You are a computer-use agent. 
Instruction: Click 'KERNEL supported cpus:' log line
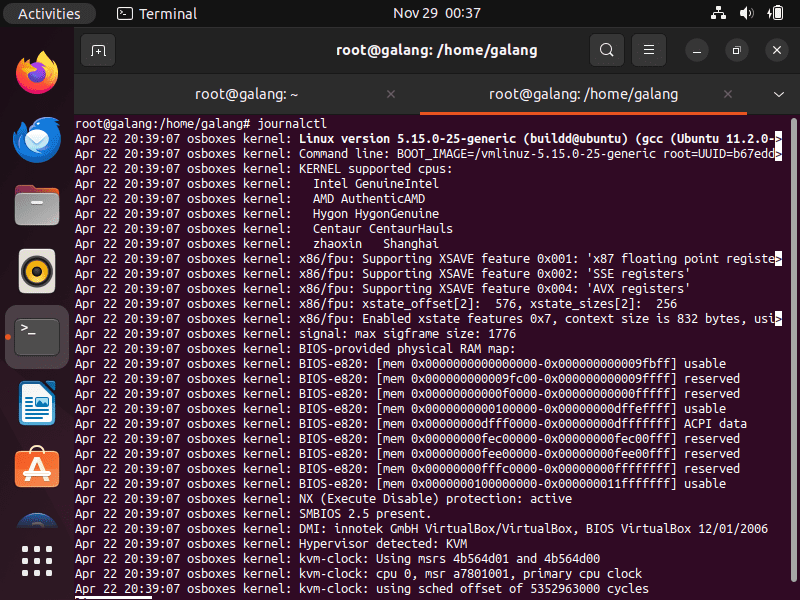(x=263, y=169)
